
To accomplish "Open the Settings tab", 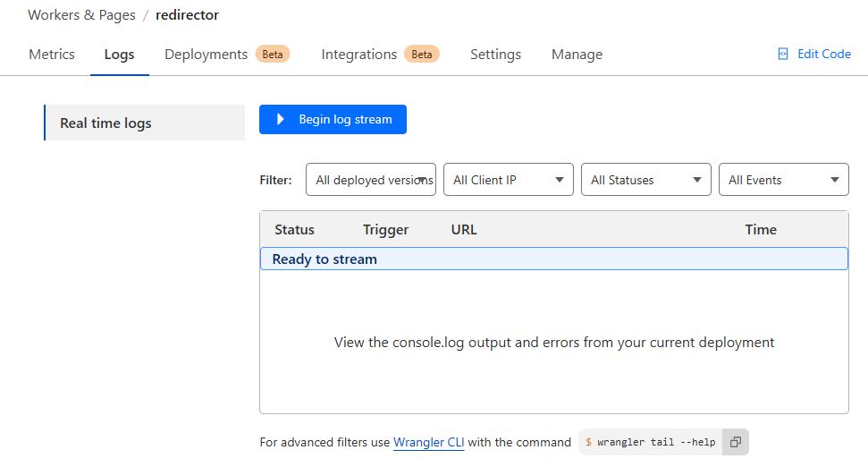I will click(495, 55).
